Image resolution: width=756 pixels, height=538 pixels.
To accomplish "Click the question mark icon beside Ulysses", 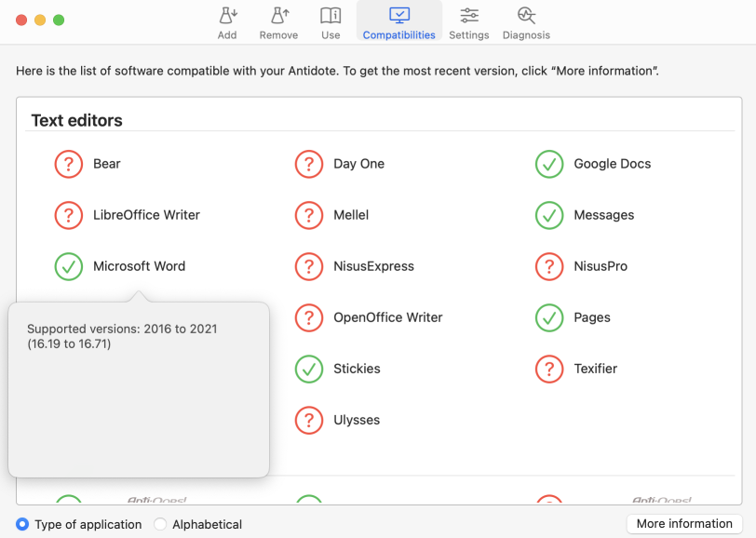I will (308, 420).
